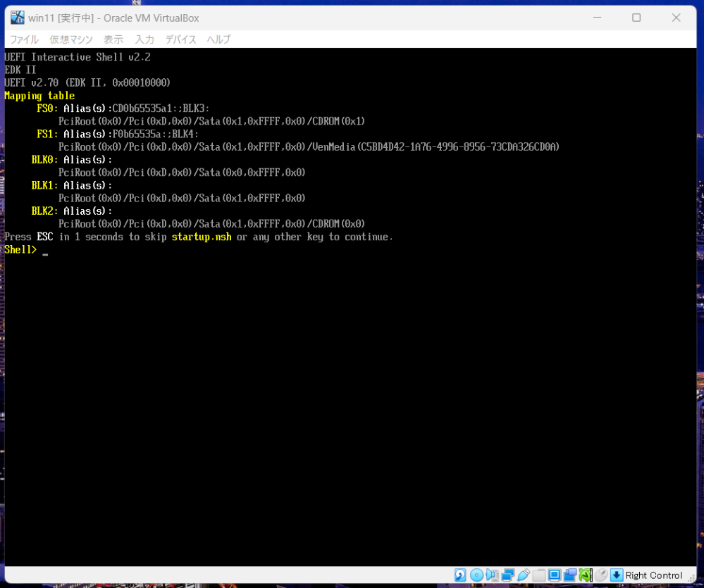The height and width of the screenshot is (588, 704).
Task: Open the デバイス menu
Action: tap(180, 39)
